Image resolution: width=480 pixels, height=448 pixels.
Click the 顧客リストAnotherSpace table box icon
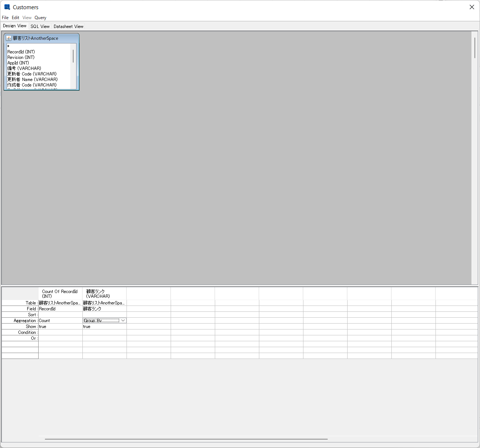tap(9, 38)
